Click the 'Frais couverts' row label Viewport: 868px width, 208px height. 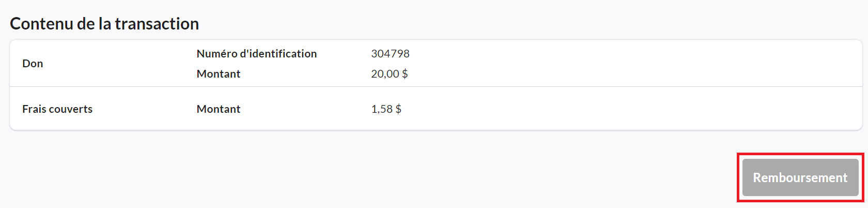[57, 109]
